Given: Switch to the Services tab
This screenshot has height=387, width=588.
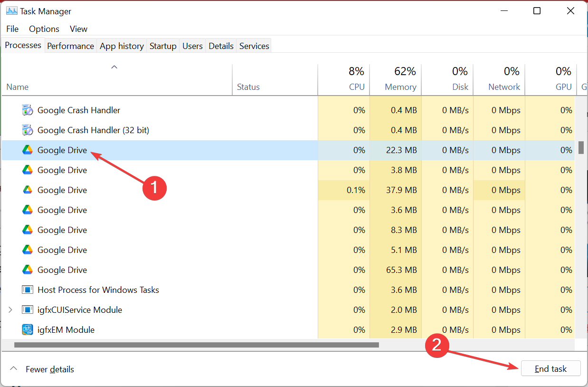Looking at the screenshot, I should click(254, 46).
